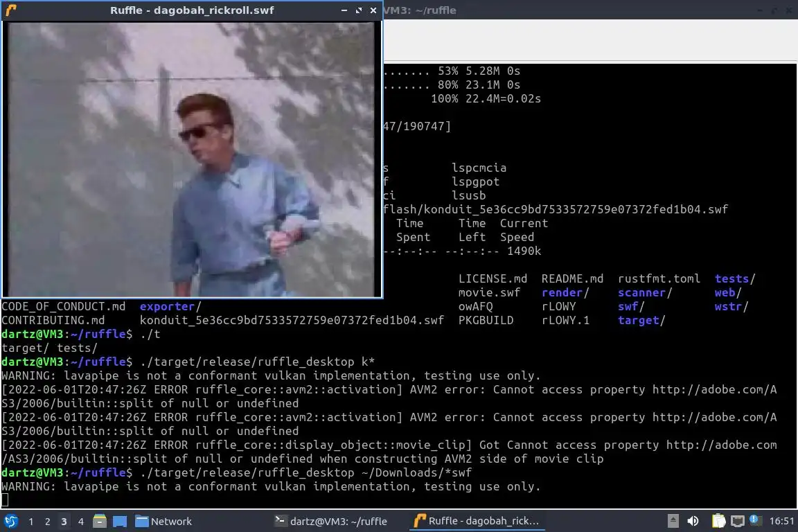This screenshot has width=798, height=532.
Task: Click the removable media eject tray icon
Action: pos(673,521)
